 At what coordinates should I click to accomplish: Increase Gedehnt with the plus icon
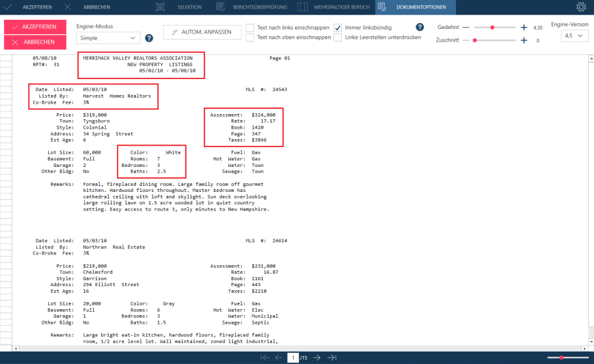tap(523, 27)
